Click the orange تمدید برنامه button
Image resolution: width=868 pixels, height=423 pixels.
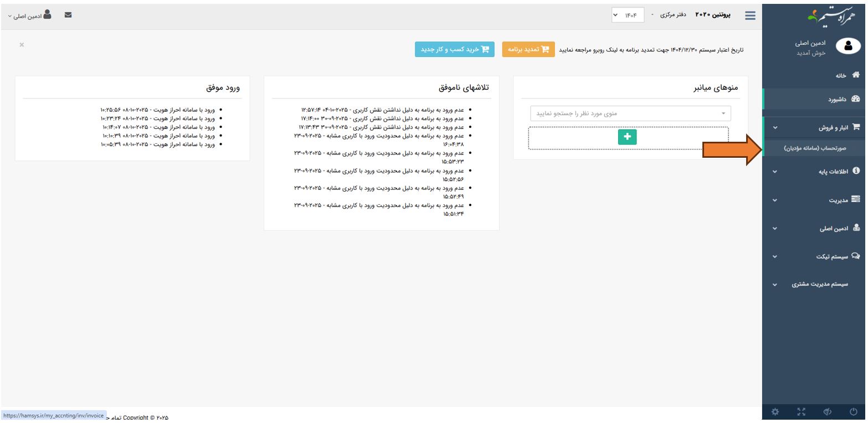click(528, 49)
